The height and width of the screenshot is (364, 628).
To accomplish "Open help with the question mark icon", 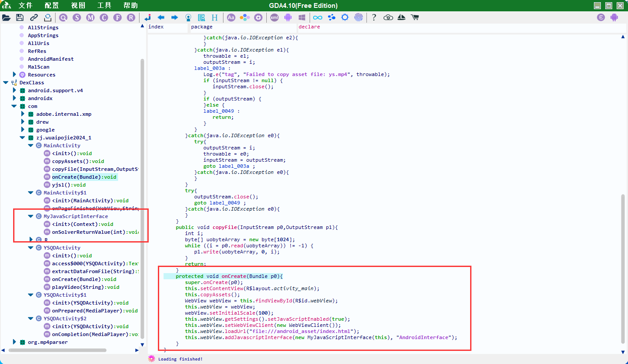I will (x=374, y=17).
